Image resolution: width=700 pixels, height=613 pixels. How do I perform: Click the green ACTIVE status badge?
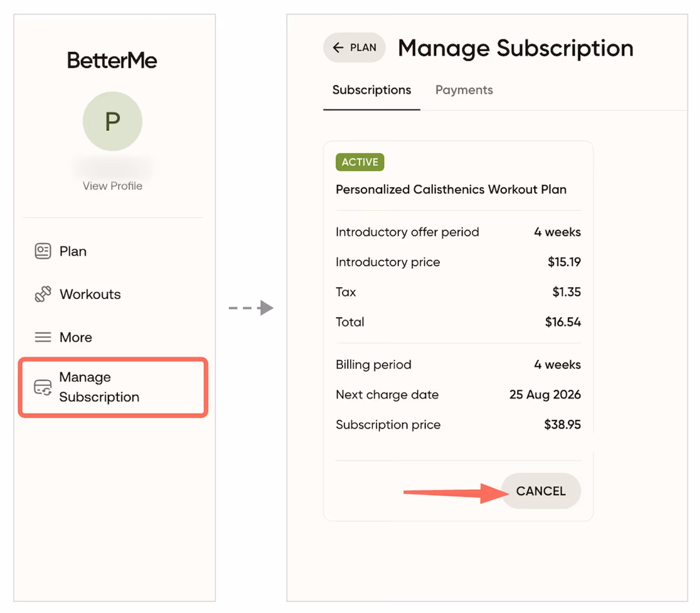pos(360,162)
